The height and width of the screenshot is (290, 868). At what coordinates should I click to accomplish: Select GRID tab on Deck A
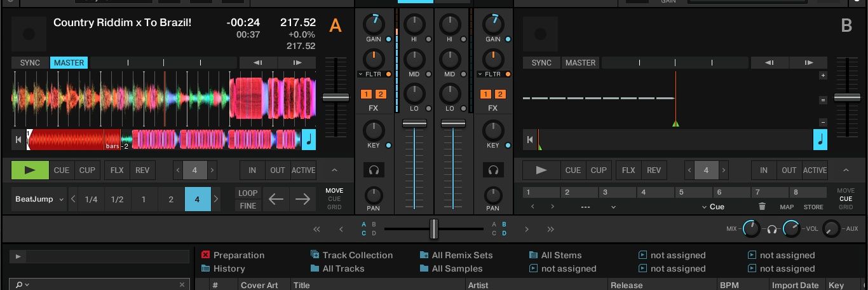tap(334, 207)
